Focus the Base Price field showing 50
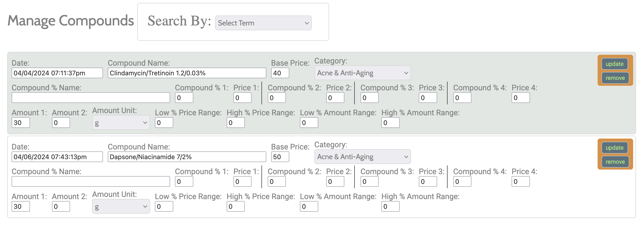 [x=280, y=156]
